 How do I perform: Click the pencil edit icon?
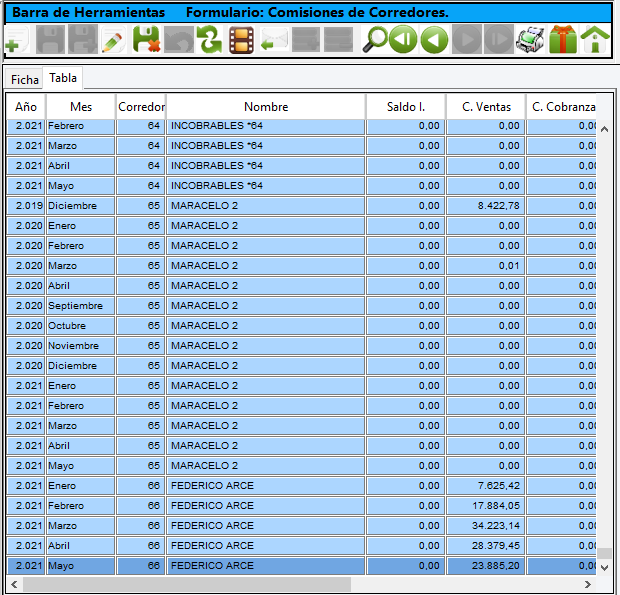click(x=113, y=40)
